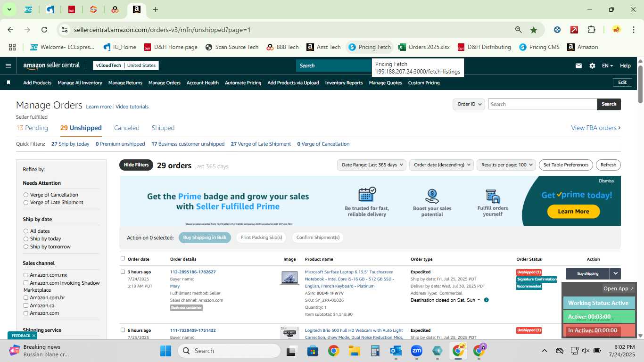Check the Amazon.com.br sales channel
The width and height of the screenshot is (644, 362).
[x=26, y=297]
